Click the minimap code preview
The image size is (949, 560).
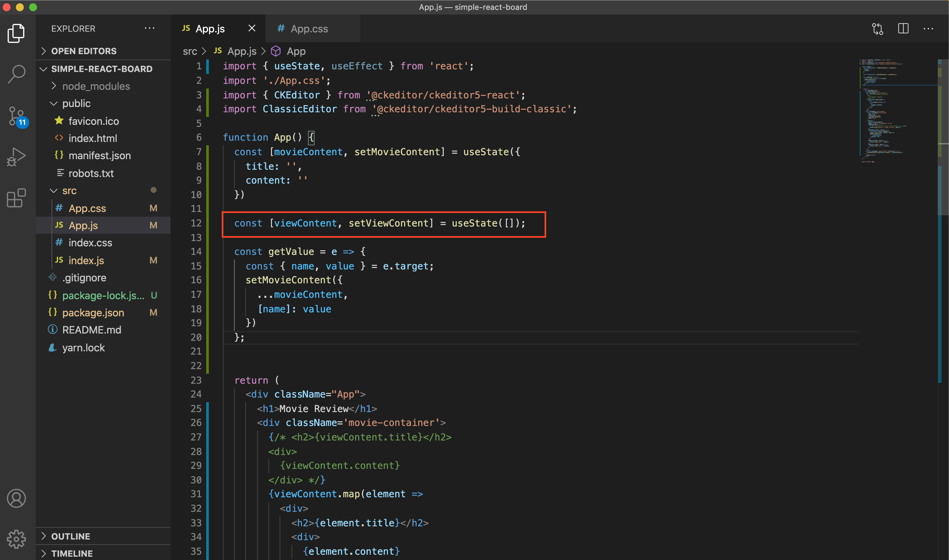click(884, 109)
